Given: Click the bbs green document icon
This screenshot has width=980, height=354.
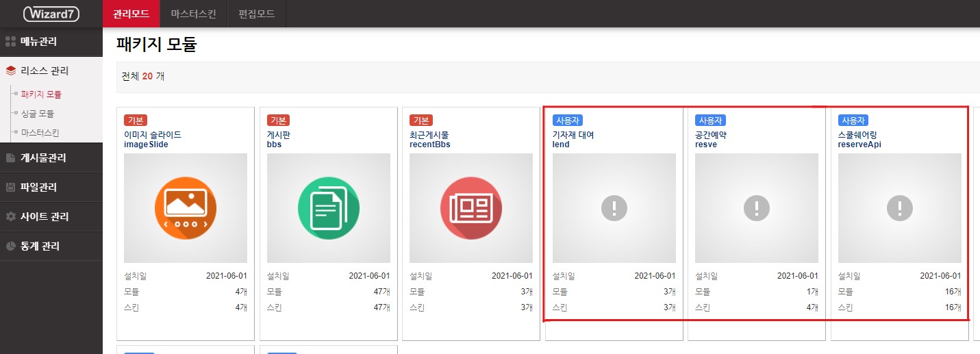Looking at the screenshot, I should click(x=329, y=208).
